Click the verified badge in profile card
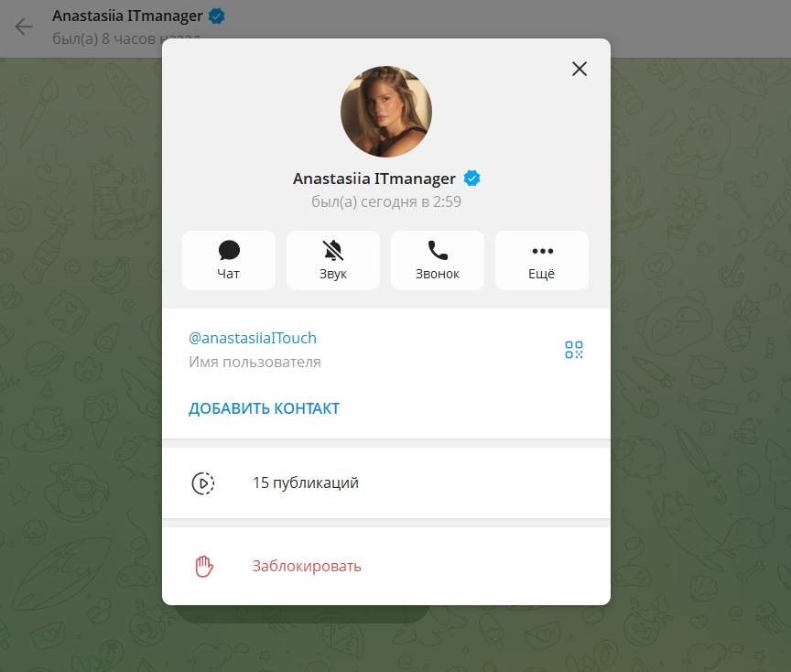 472,179
